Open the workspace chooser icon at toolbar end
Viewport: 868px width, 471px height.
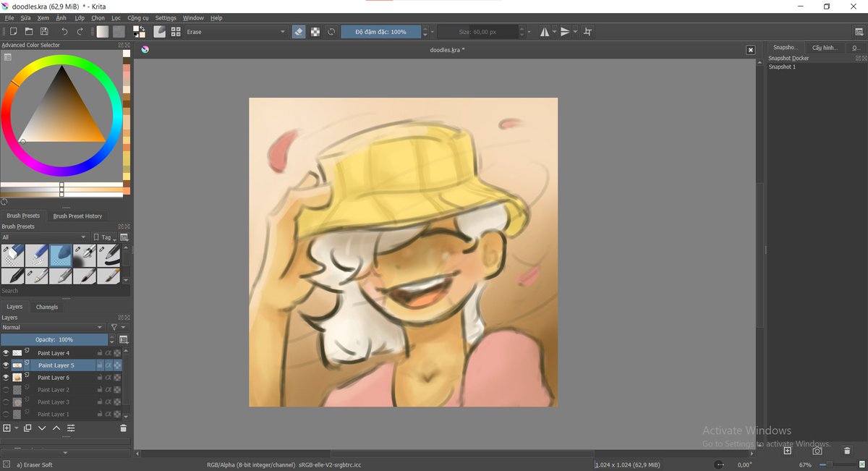coord(861,32)
